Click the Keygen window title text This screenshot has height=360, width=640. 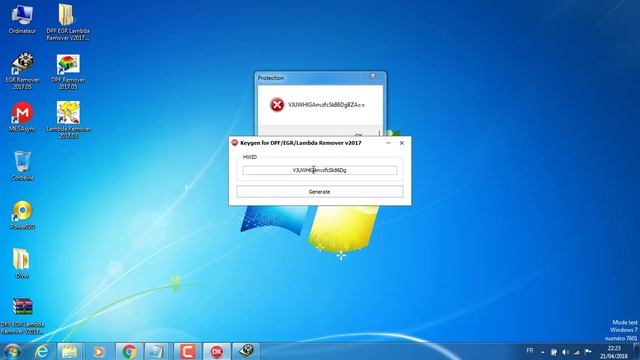pos(301,143)
